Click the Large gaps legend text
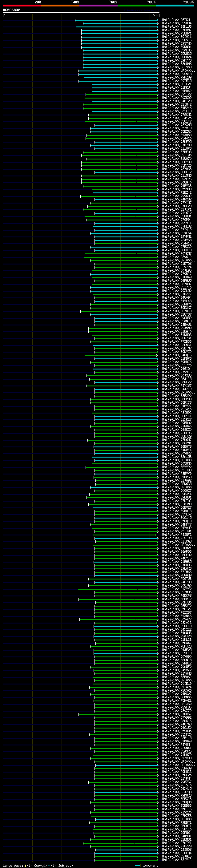 38,865
